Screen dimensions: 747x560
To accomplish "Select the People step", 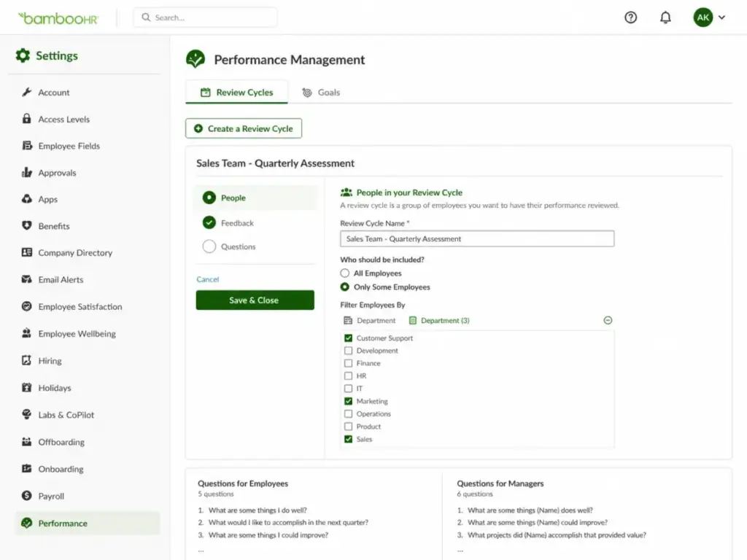I will [255, 198].
